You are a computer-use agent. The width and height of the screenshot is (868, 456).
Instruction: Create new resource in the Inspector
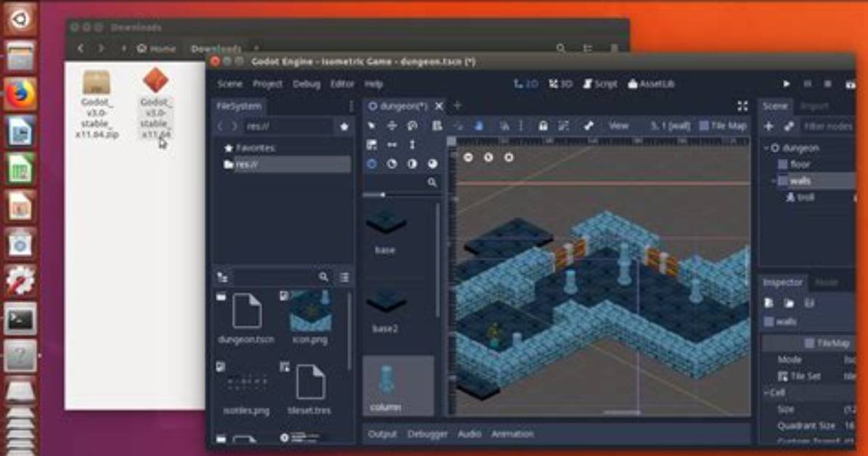(x=769, y=303)
